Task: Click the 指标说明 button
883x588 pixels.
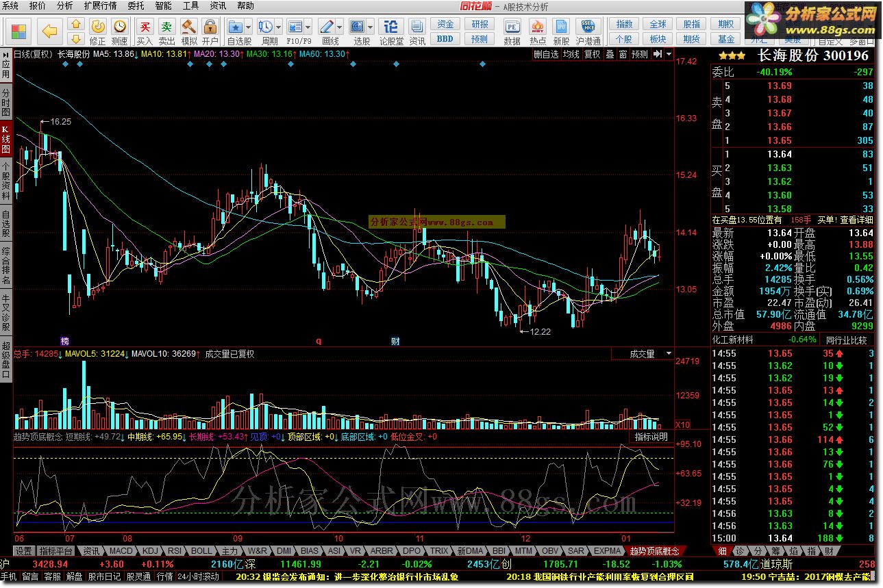Action: point(651,437)
